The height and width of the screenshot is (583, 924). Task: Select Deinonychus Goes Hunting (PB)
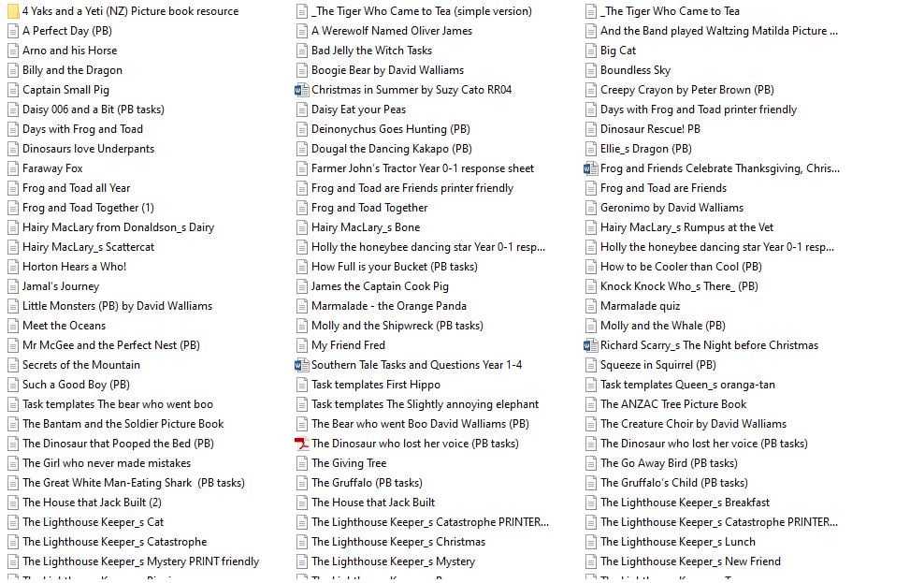391,130
